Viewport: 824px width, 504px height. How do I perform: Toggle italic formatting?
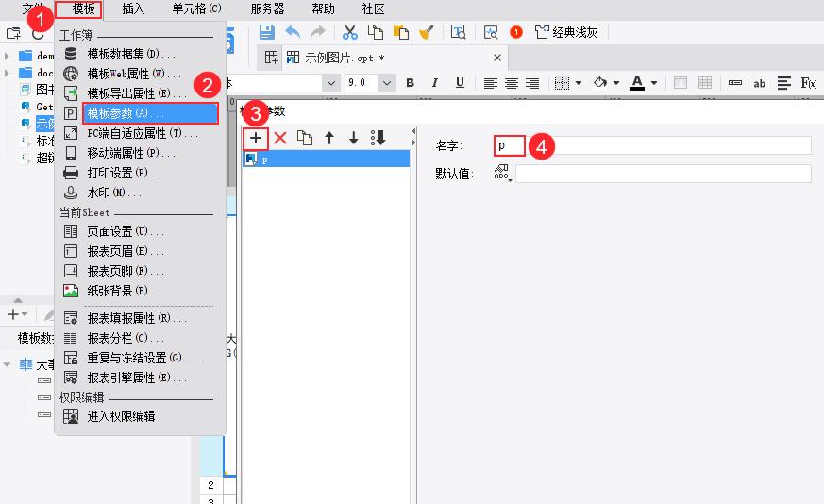click(x=434, y=83)
